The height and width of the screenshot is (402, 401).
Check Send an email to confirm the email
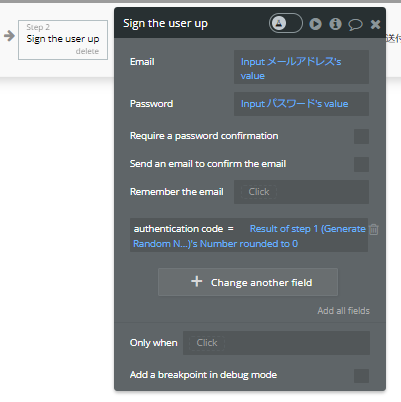click(361, 164)
